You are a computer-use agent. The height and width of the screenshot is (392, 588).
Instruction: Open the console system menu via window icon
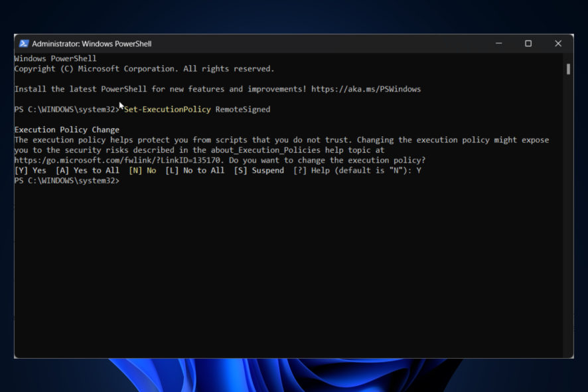pyautogui.click(x=25, y=43)
